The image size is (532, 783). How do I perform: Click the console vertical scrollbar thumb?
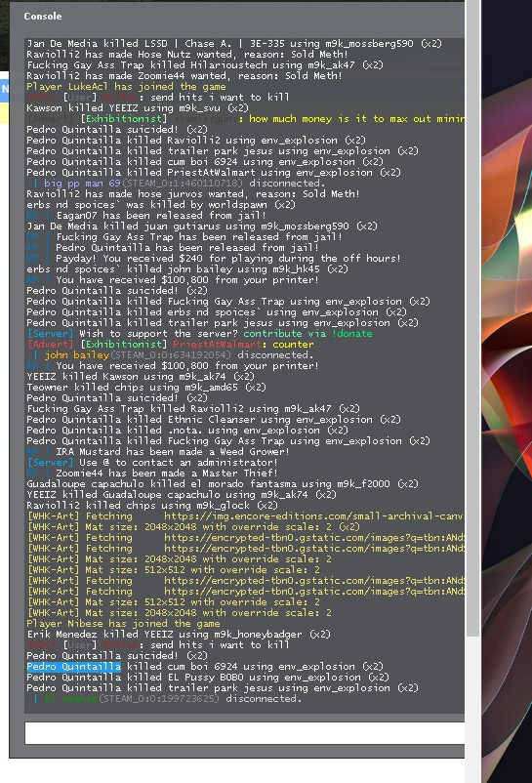tap(472, 317)
